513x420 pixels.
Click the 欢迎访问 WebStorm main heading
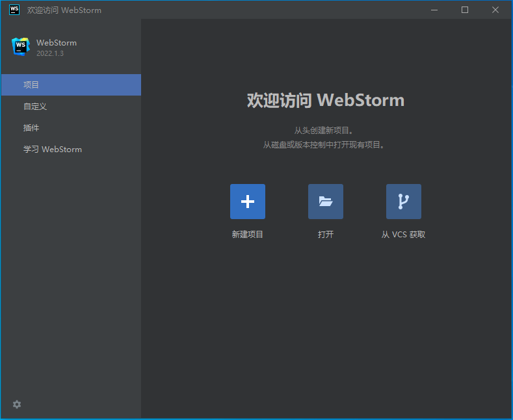click(x=326, y=100)
